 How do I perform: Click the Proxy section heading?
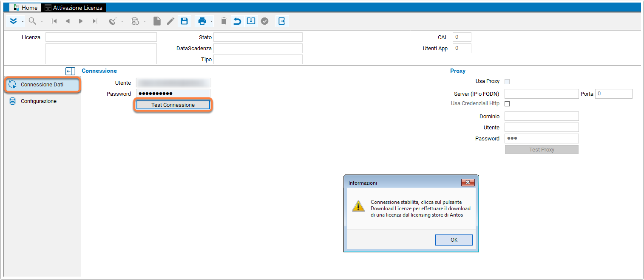(x=458, y=71)
